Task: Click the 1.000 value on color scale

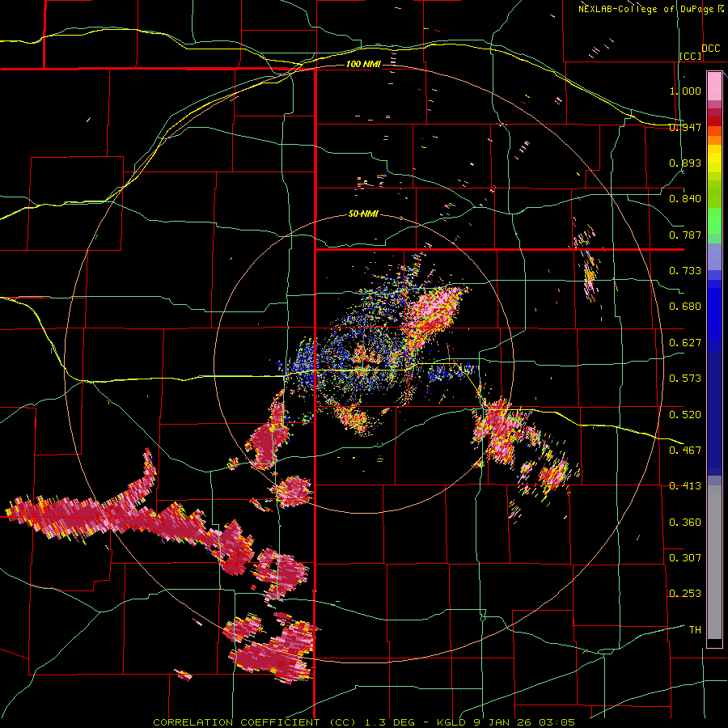Action: point(685,91)
